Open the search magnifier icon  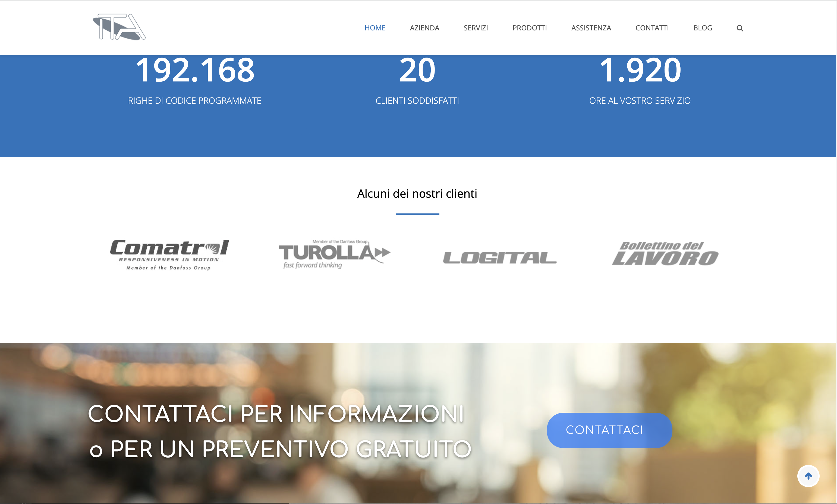pos(740,28)
